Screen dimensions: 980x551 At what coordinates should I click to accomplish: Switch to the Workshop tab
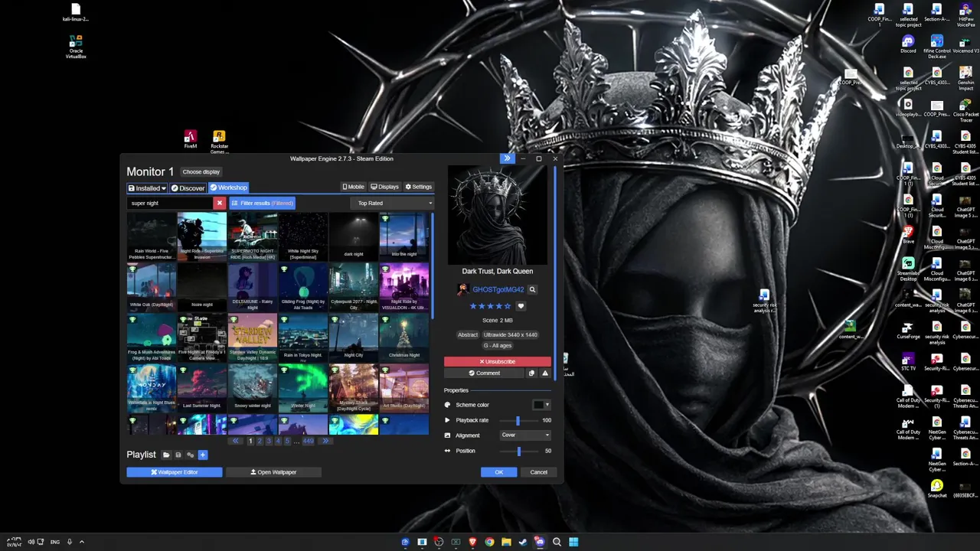point(228,187)
